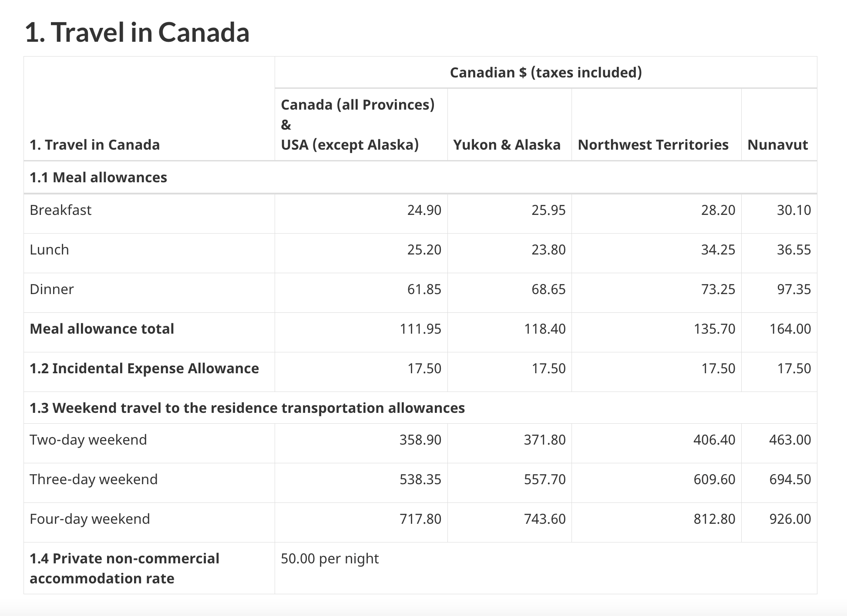Click the 'Nunavut' column header
This screenshot has height=616, width=847.
[778, 145]
